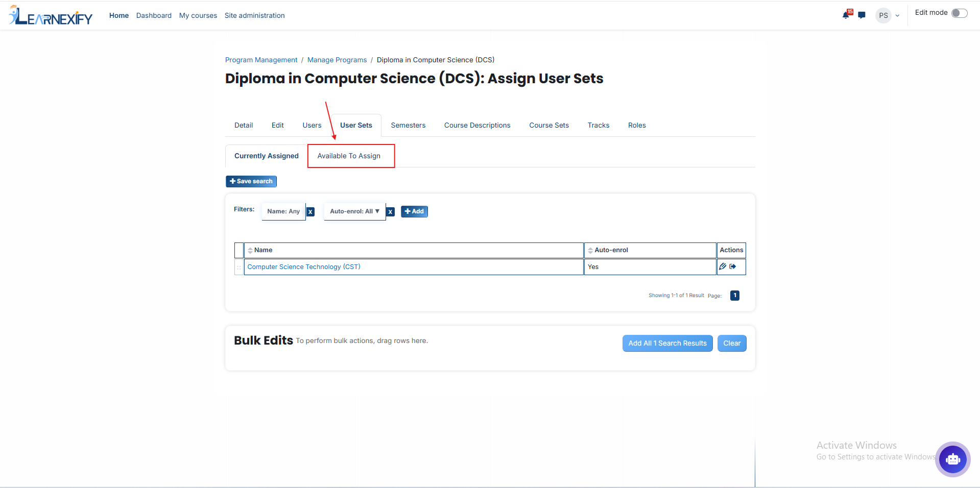Screen dimensions: 980x488
Task: Click the edit pencil icon for CST
Action: (723, 266)
